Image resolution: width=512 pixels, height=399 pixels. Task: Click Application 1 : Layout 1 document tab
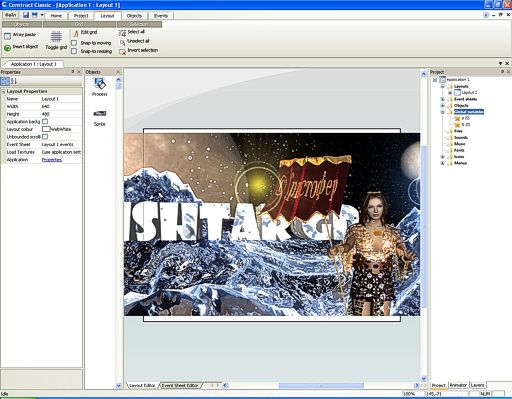coord(33,64)
